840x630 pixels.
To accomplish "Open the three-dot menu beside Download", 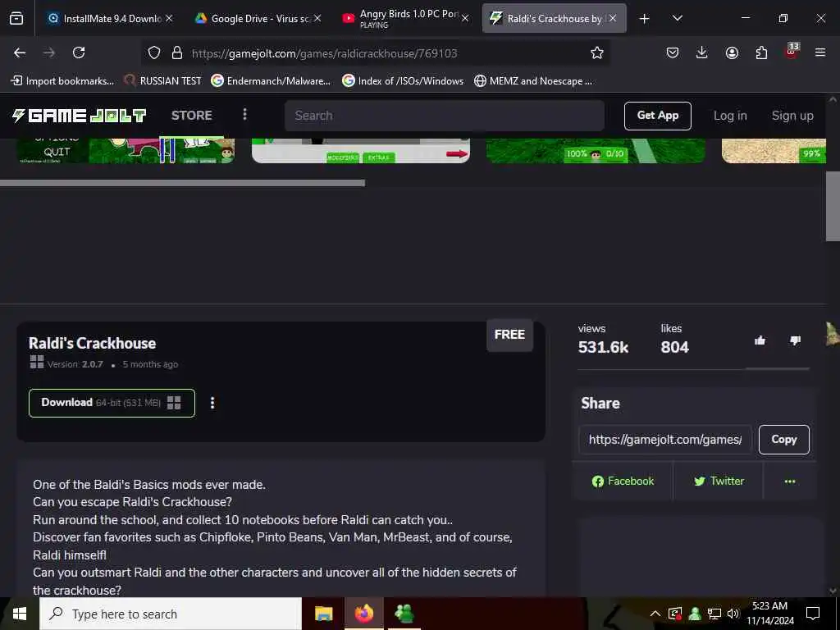I will (212, 403).
